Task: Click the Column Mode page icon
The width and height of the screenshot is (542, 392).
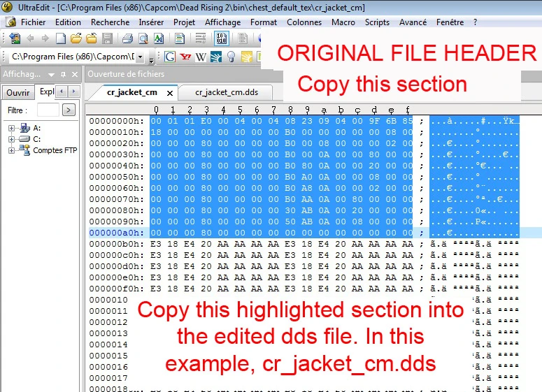Action: tap(243, 38)
